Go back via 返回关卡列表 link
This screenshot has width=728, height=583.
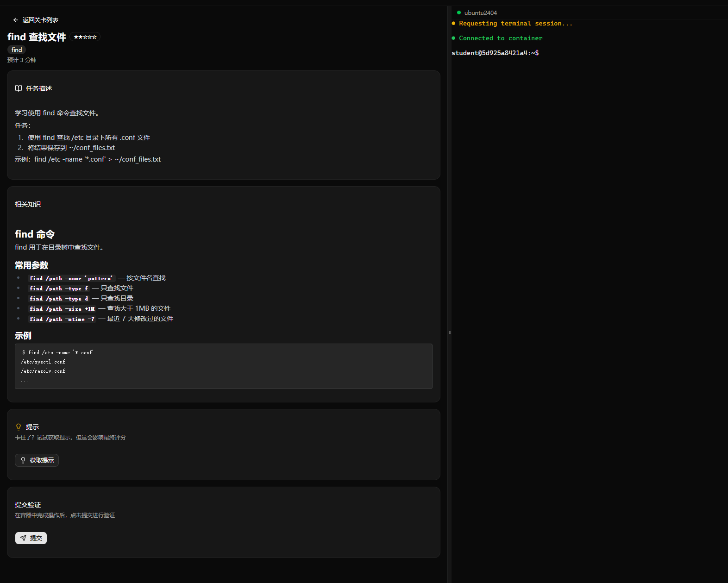point(36,20)
